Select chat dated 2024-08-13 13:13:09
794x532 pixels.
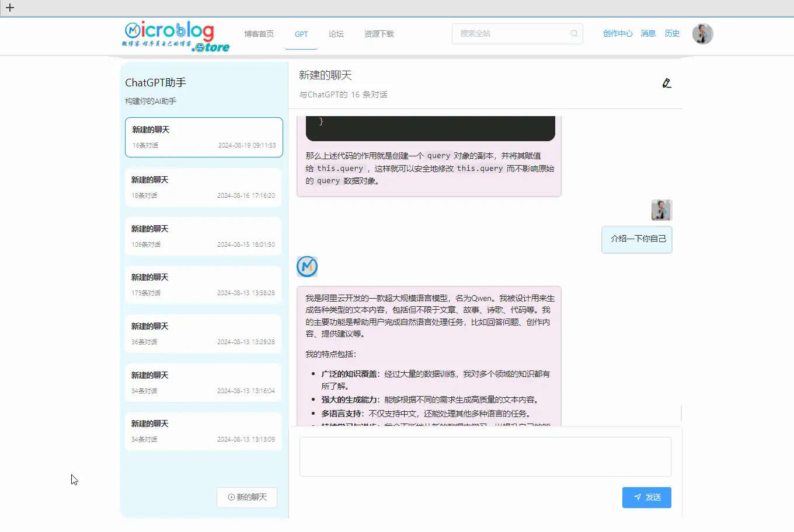(x=203, y=431)
